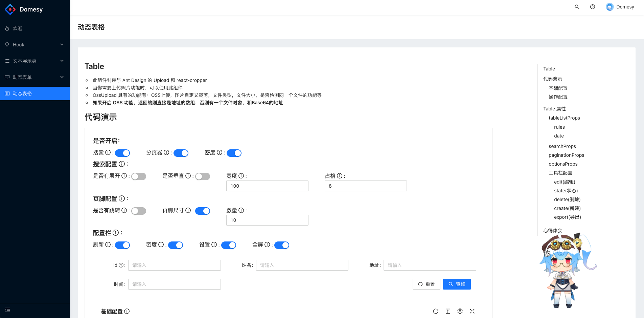Viewport: 644px width, 318px height.
Task: Click the 时间 search input field
Action: pos(175,284)
